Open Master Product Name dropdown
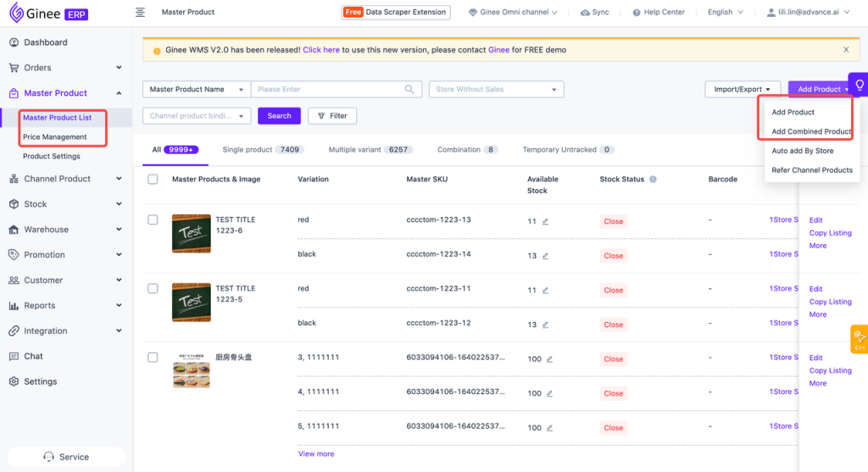Viewport: 868px width, 472px height. (197, 89)
